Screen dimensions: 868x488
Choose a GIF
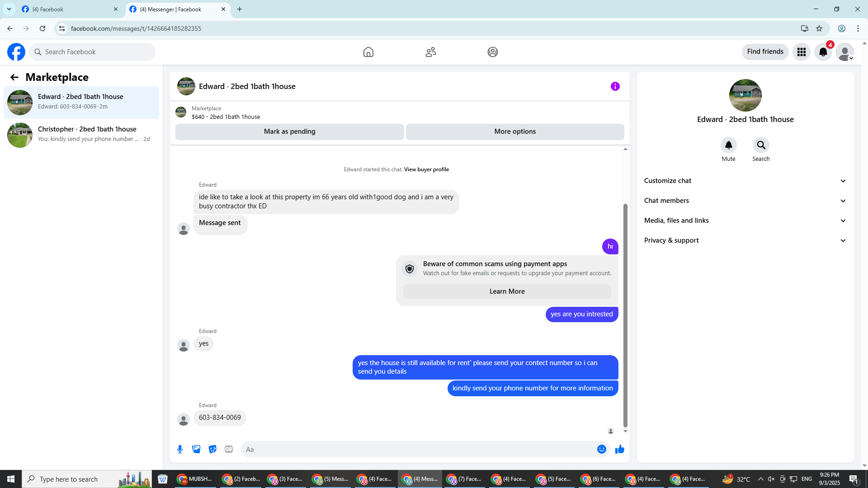click(229, 449)
